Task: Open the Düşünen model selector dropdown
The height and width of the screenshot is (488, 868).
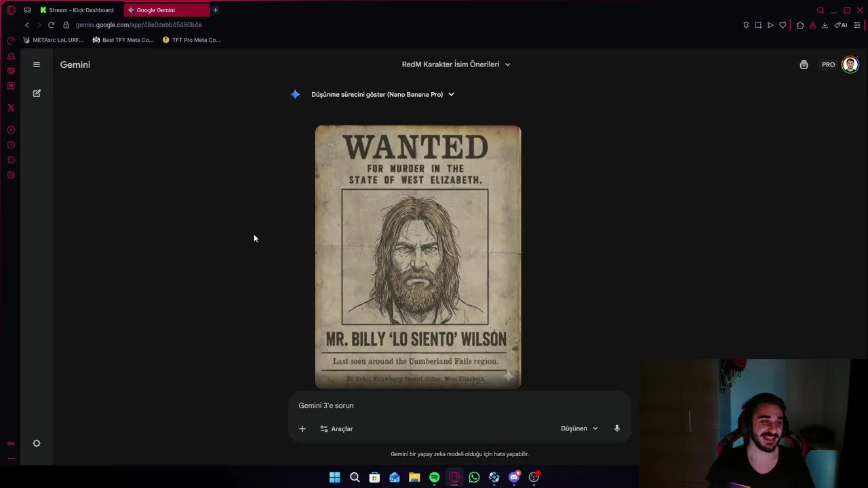Action: point(579,428)
